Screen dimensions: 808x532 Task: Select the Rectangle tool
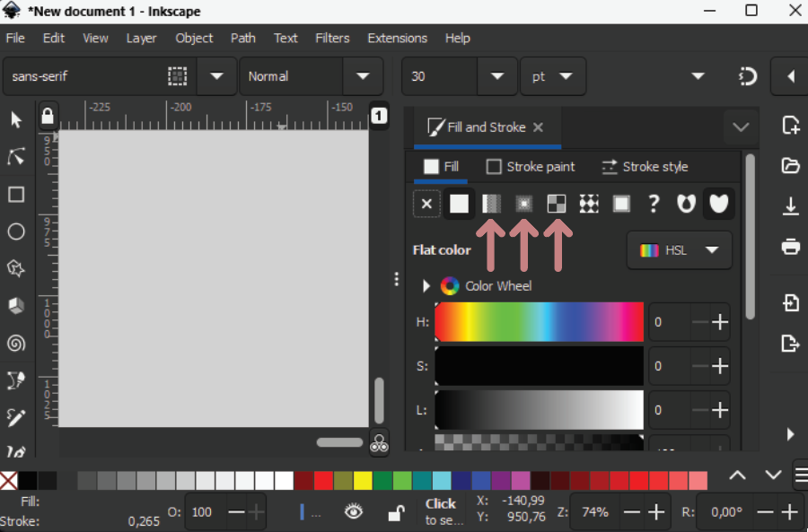coord(16,195)
